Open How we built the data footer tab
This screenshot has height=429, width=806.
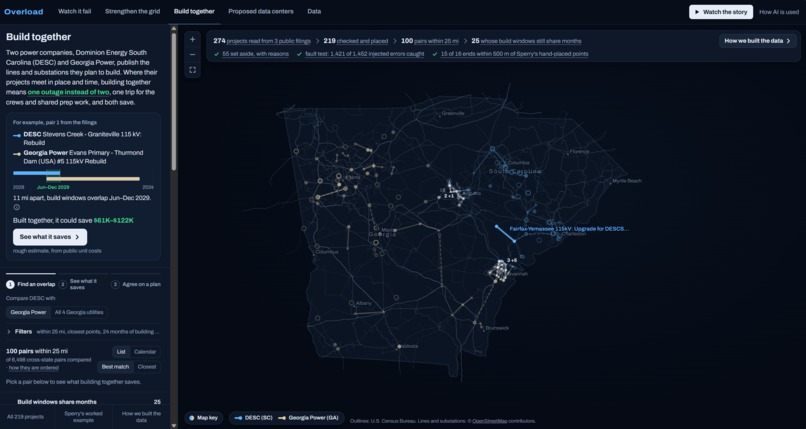coord(141,417)
